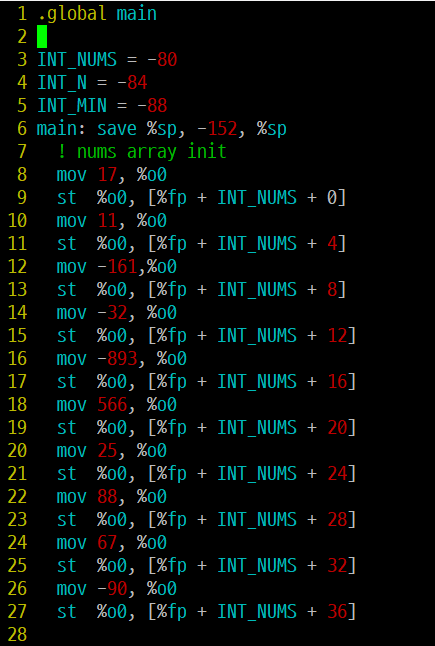Viewport: 435px width, 646px height.
Task: Click 'INT_MIN = -88' definition
Action: coord(103,106)
